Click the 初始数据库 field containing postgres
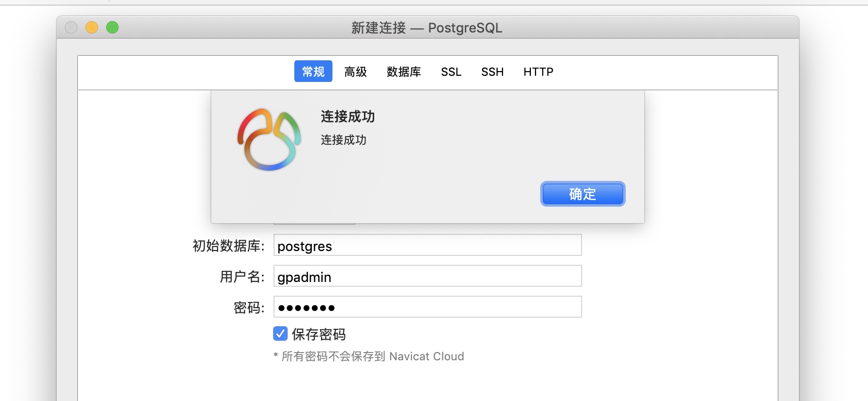This screenshot has height=401, width=868. 427,245
